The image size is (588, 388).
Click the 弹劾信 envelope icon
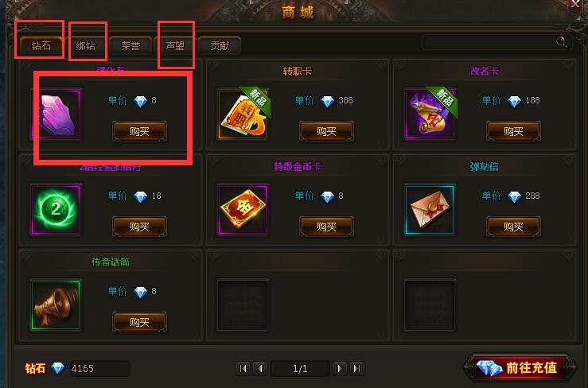coord(430,210)
